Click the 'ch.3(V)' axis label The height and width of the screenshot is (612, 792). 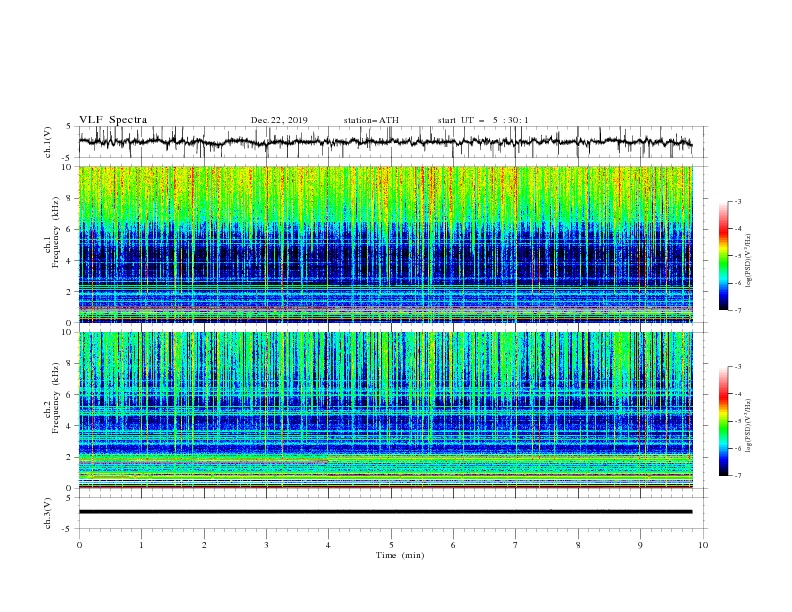point(48,513)
